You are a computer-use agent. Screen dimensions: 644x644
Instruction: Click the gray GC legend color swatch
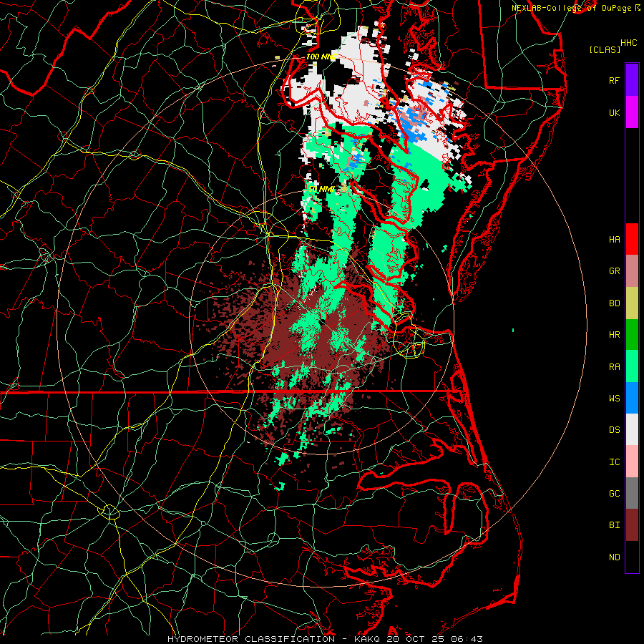tap(632, 493)
